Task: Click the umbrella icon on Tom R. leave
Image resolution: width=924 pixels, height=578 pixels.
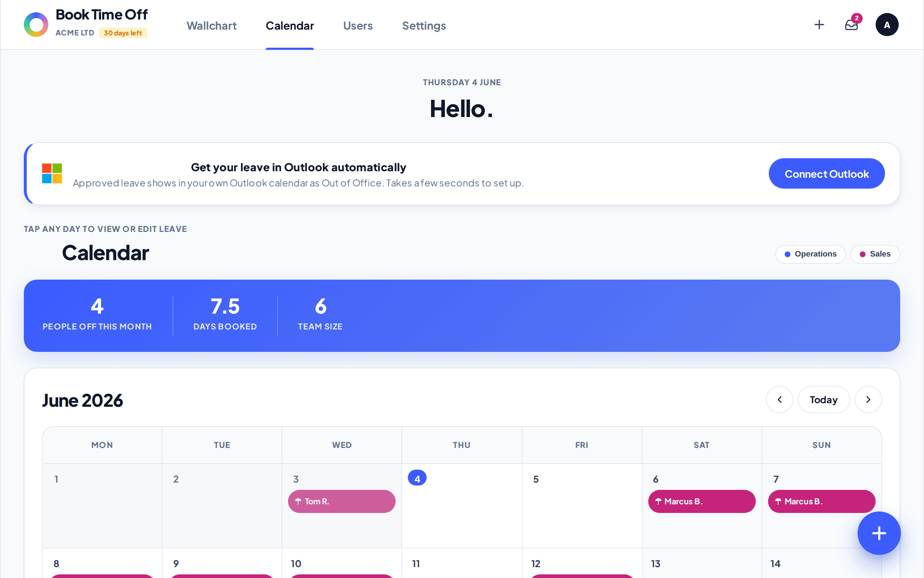Action: pyautogui.click(x=298, y=501)
